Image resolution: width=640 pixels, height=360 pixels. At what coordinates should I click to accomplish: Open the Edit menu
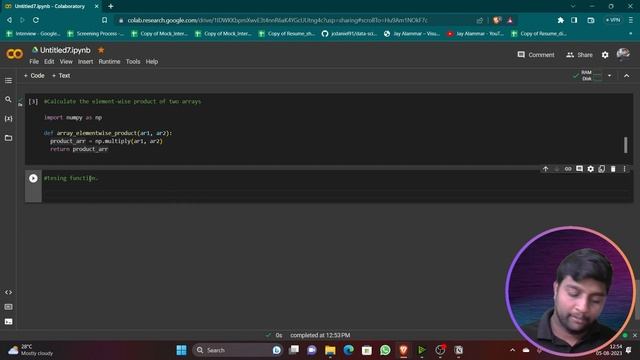49,62
